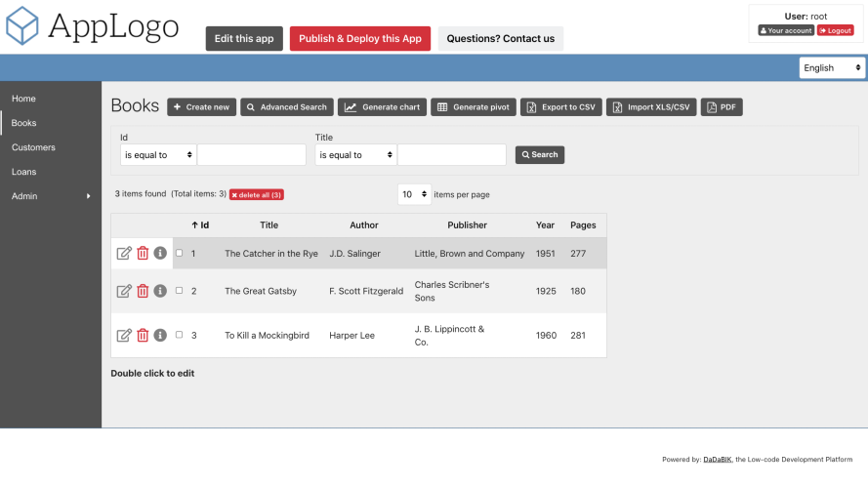Image resolution: width=868 pixels, height=488 pixels.
Task: Click the red delete all (3) button
Action: (x=257, y=195)
